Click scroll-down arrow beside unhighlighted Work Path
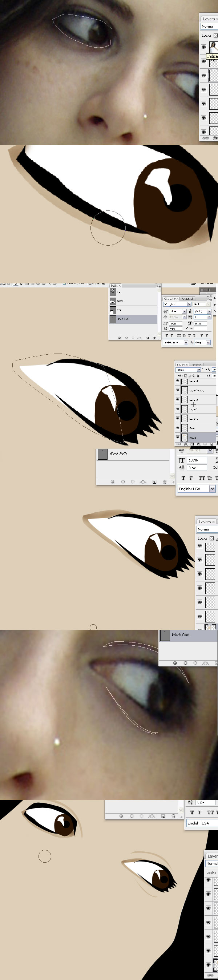Image resolution: width=218 pixels, height=980 pixels. pos(172,476)
